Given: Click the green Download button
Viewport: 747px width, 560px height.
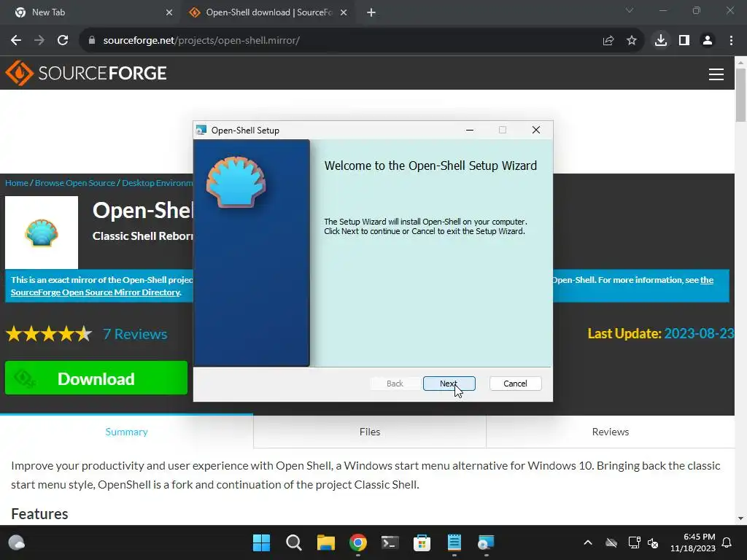Looking at the screenshot, I should click(96, 378).
